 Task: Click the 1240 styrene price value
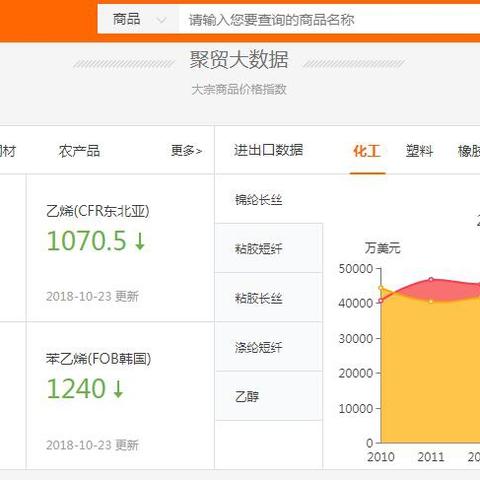tap(76, 388)
